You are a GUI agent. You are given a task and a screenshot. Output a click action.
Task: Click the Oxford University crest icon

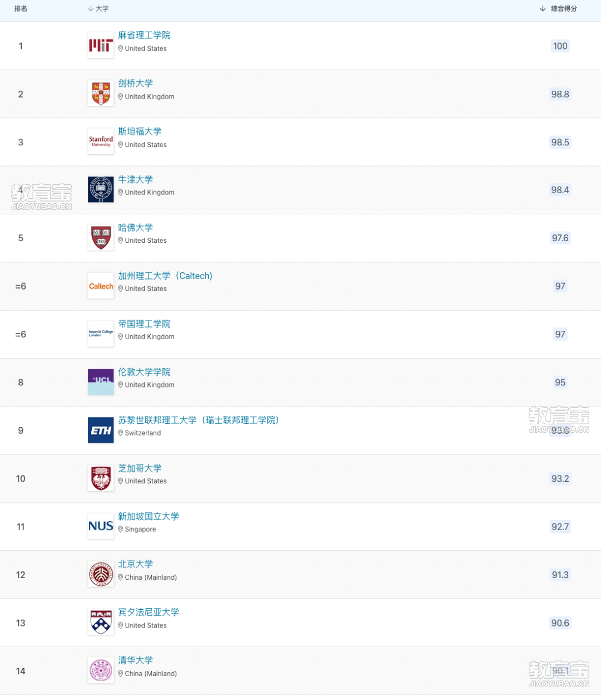(101, 189)
